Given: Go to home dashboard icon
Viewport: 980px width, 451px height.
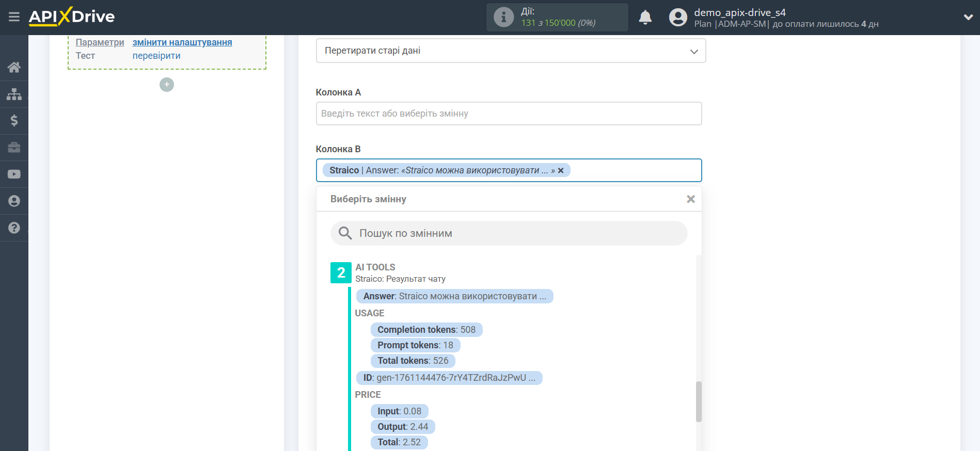Looking at the screenshot, I should tap(14, 67).
